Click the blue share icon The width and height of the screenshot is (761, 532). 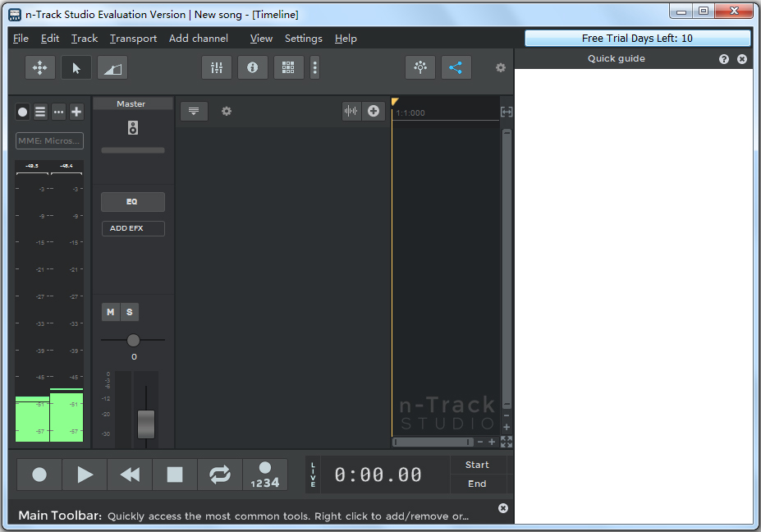[456, 67]
